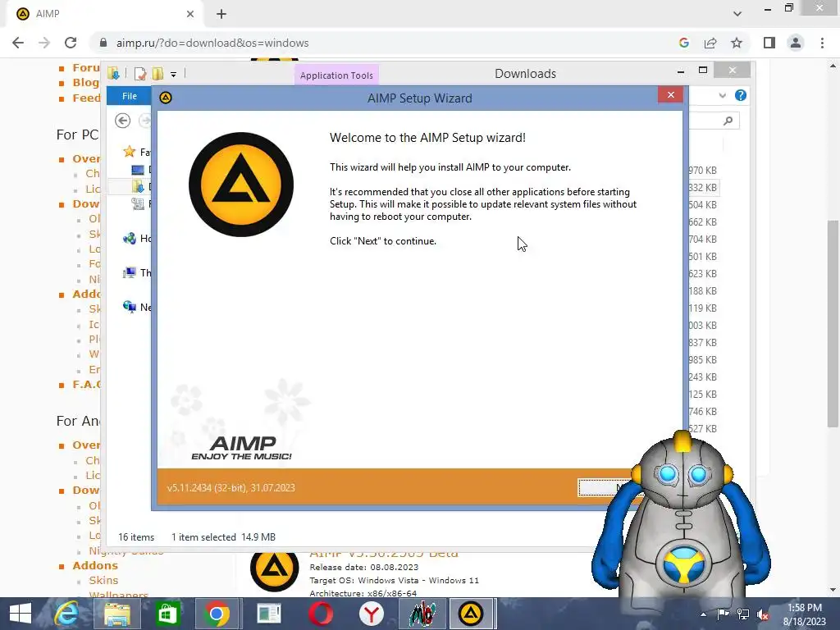Viewport: 840px width, 630px height.
Task: Click the Google icon in address bar
Action: coord(683,43)
